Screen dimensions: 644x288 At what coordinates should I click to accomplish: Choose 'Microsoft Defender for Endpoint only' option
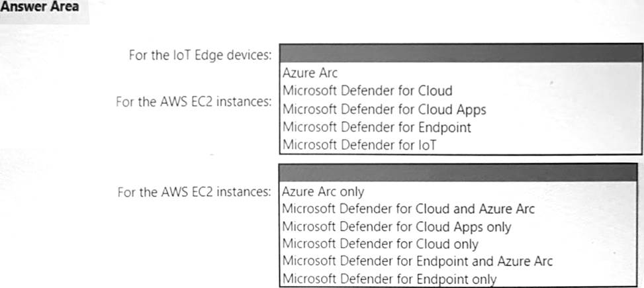(389, 278)
